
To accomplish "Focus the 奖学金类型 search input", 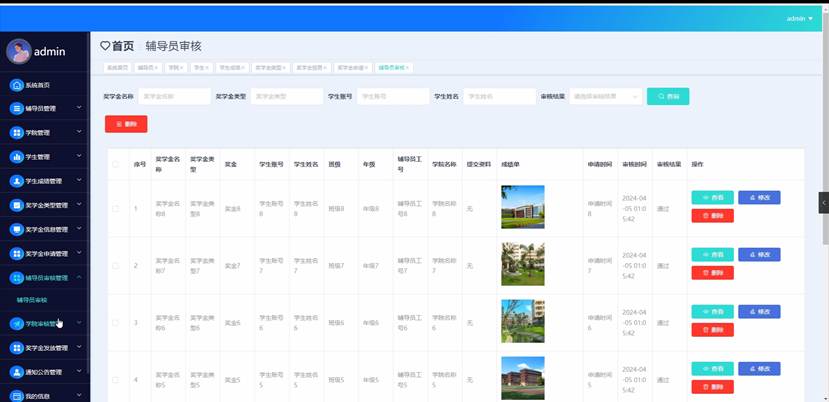I will pyautogui.click(x=287, y=96).
